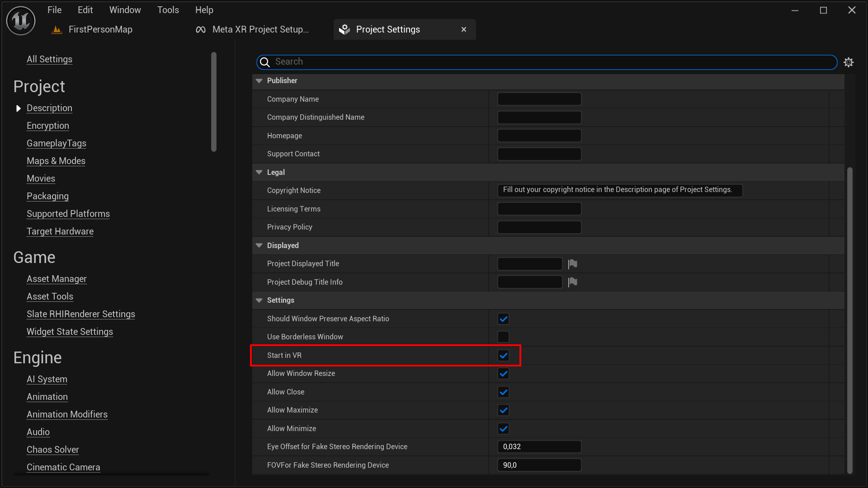
Task: Click the Unreal Engine logo icon
Action: point(20,20)
